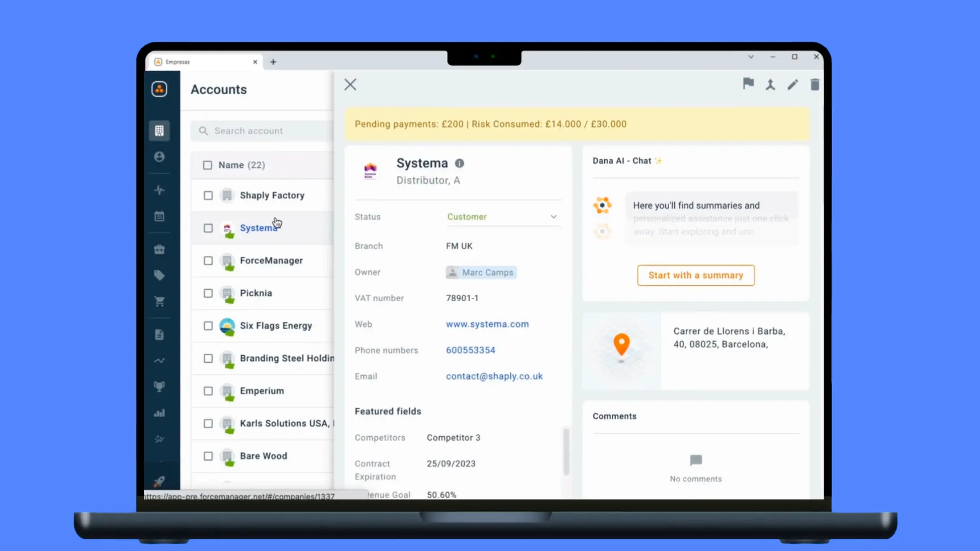Click the rocket icon at sidebar bottom

[159, 481]
